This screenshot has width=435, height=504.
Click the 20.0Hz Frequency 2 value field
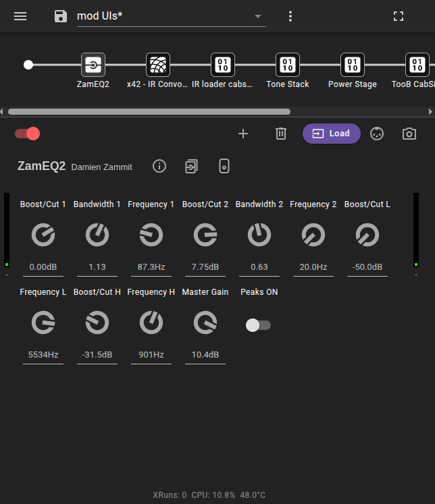[x=313, y=267]
